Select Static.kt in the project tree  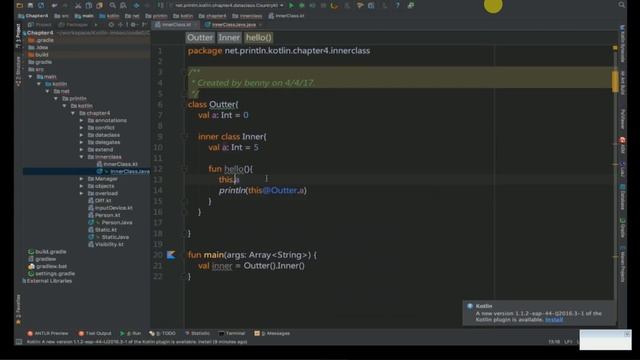coord(103,230)
